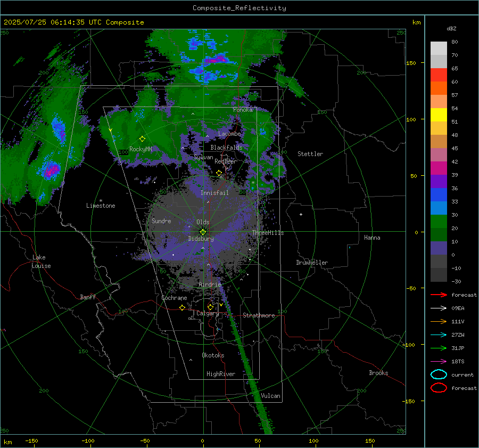Viewport: 479px width, 448px height.
Task: Click the Airdrie label
Action: click(210, 284)
